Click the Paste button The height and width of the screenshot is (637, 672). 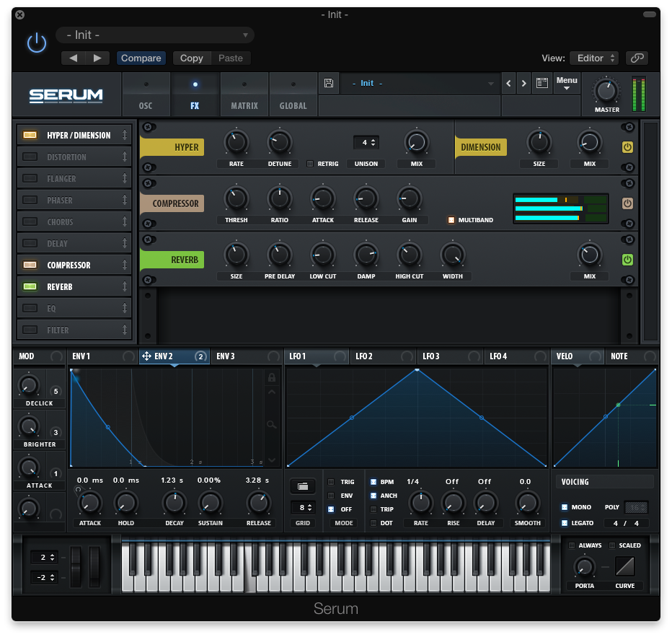[231, 58]
